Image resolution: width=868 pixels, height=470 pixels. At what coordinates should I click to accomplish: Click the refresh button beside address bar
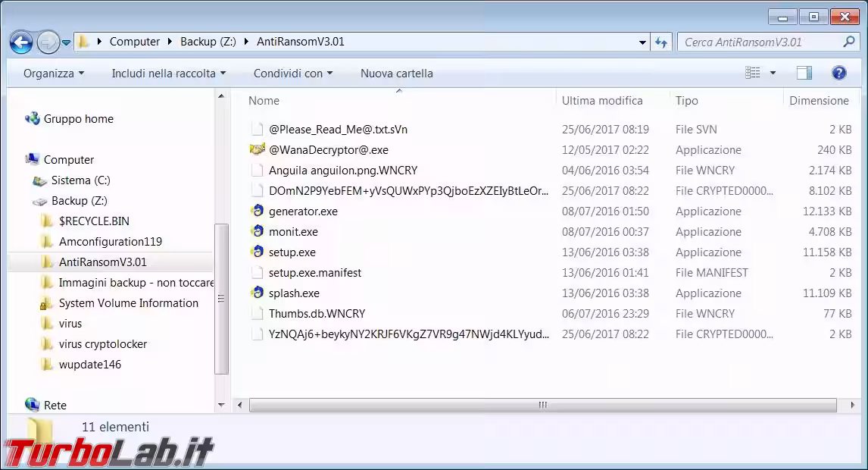[x=661, y=42]
